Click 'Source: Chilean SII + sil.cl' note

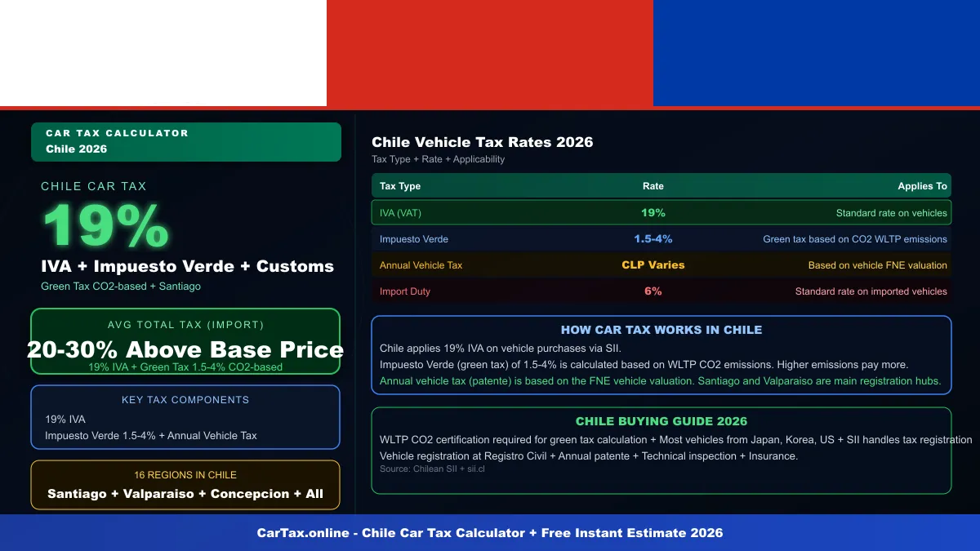pos(432,469)
